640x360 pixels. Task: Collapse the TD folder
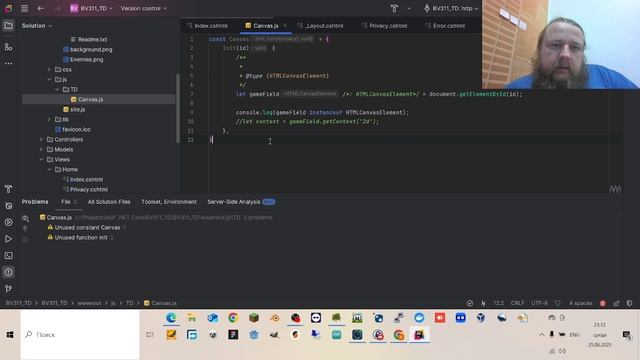[57, 89]
